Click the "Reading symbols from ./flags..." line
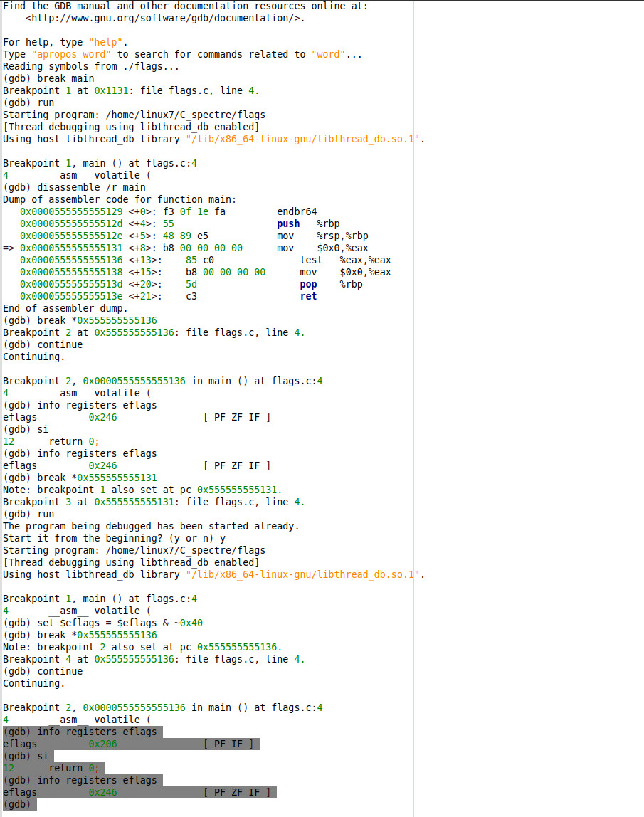Image resolution: width=644 pixels, height=817 pixels. click(x=91, y=66)
